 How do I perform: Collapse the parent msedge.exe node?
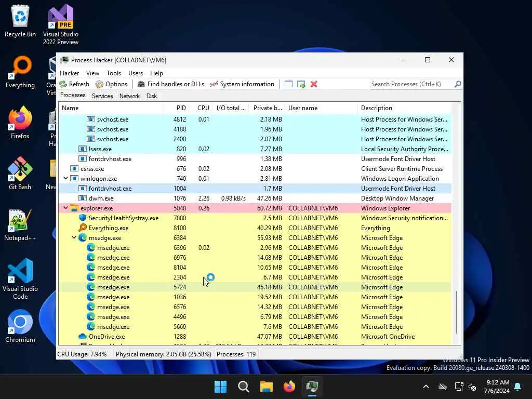74,237
